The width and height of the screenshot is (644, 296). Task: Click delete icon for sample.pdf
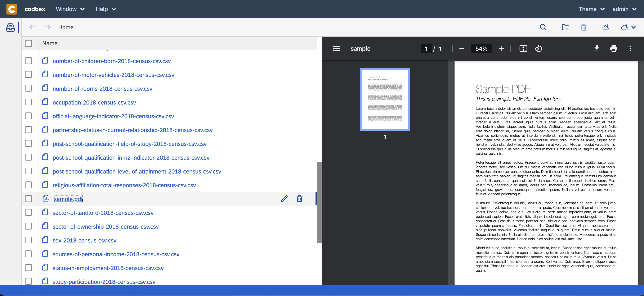300,198
